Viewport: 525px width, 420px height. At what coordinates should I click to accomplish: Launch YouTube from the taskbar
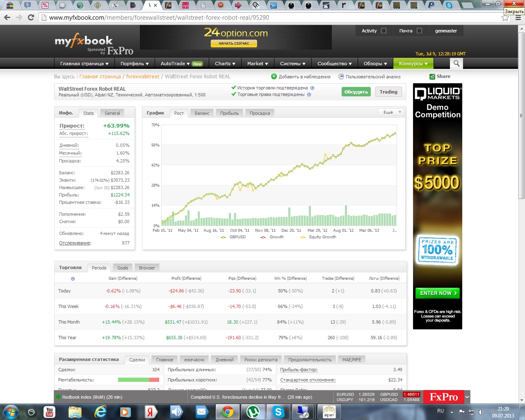coord(50,412)
